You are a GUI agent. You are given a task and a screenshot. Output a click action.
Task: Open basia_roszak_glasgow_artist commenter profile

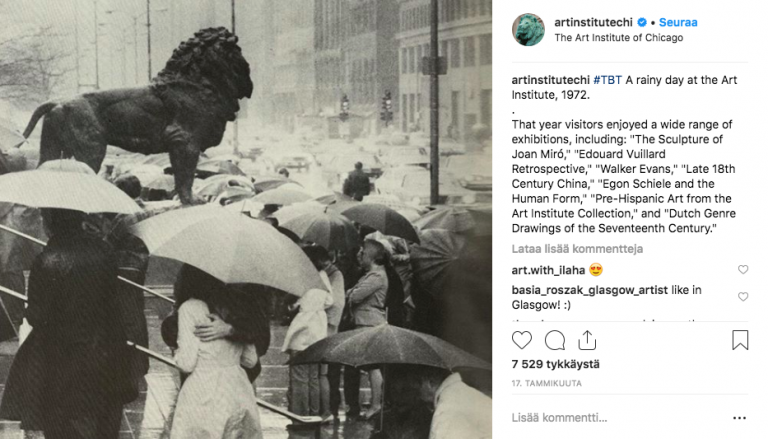click(x=589, y=290)
